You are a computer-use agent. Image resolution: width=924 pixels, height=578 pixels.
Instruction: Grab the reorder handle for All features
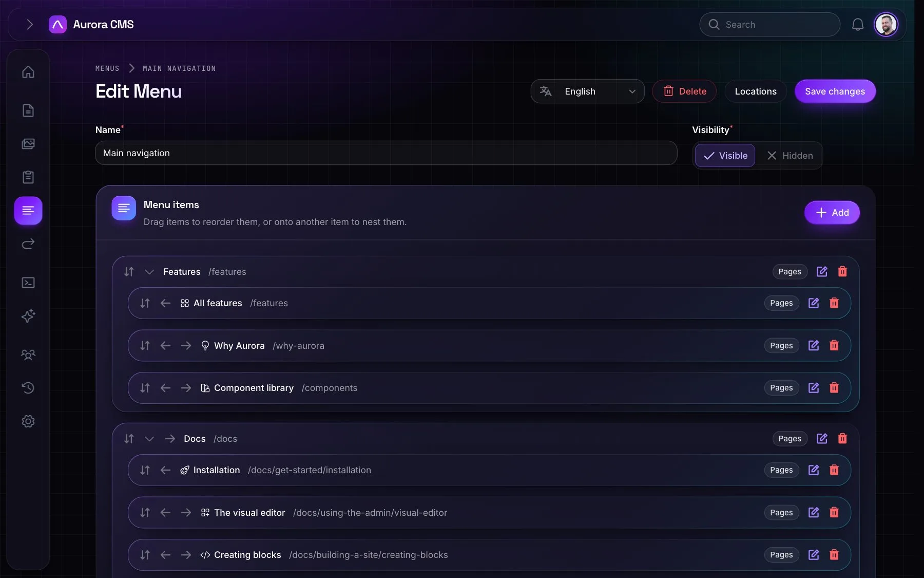click(x=145, y=303)
